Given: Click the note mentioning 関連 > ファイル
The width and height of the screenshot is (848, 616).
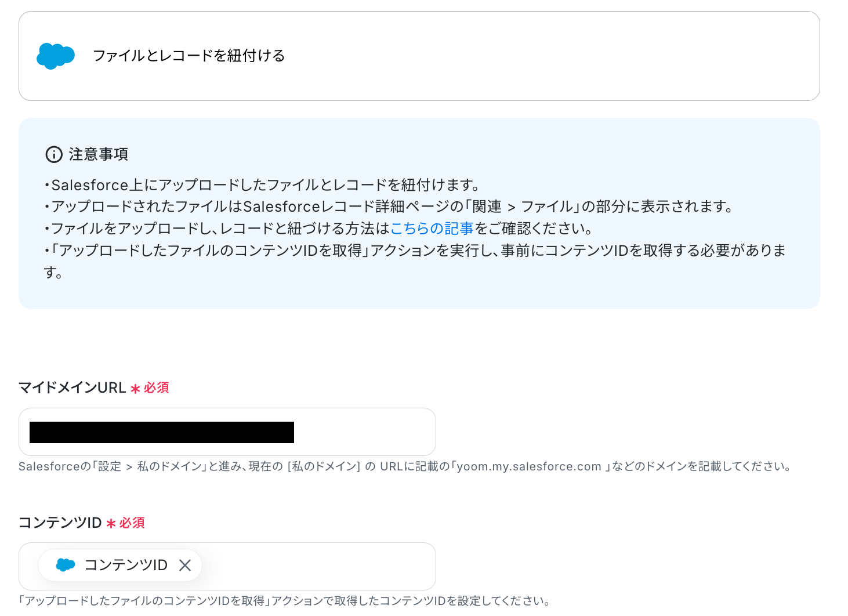Looking at the screenshot, I should click(x=390, y=206).
